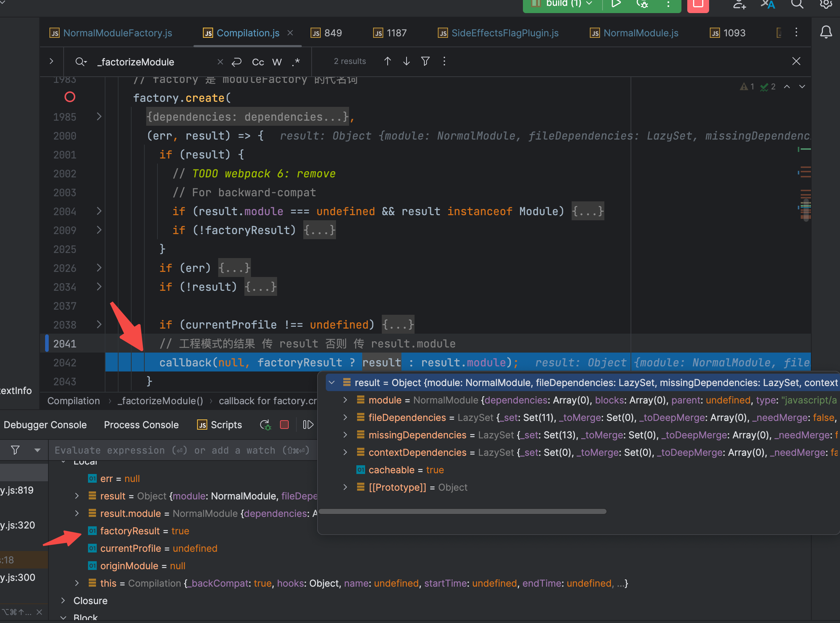The width and height of the screenshot is (840, 623).
Task: Stop debugging with red square in debugger toolbar
Action: pyautogui.click(x=284, y=425)
